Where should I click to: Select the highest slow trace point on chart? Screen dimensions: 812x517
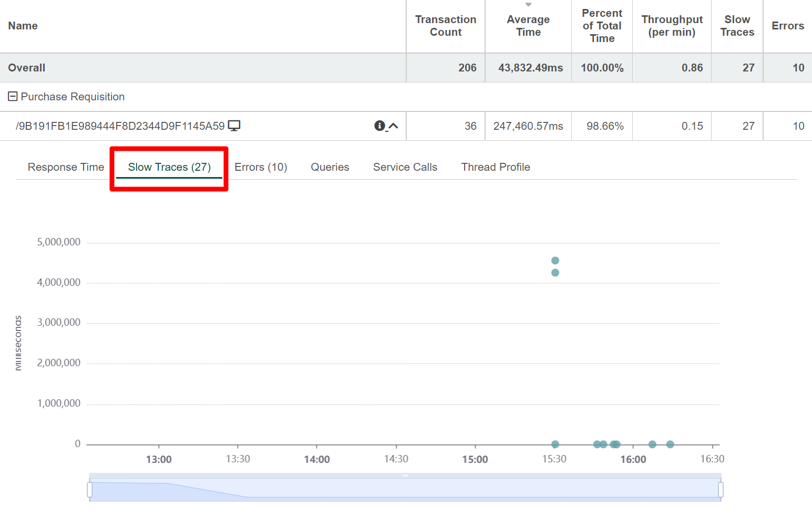(555, 261)
